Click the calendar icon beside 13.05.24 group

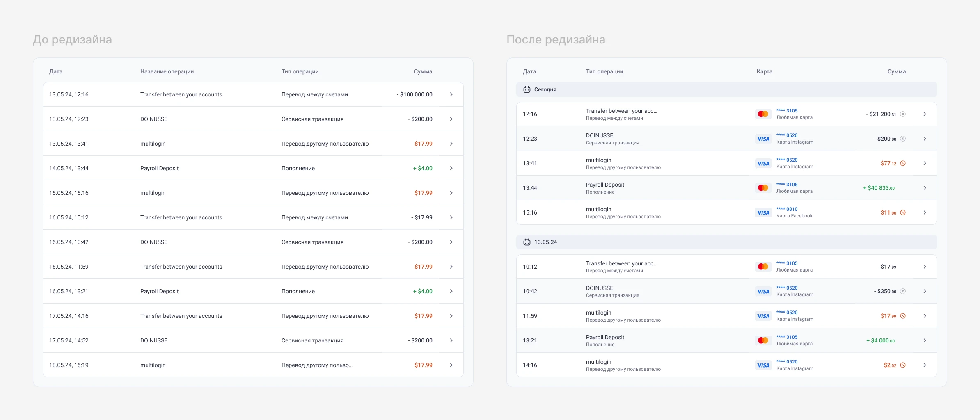[x=527, y=242]
